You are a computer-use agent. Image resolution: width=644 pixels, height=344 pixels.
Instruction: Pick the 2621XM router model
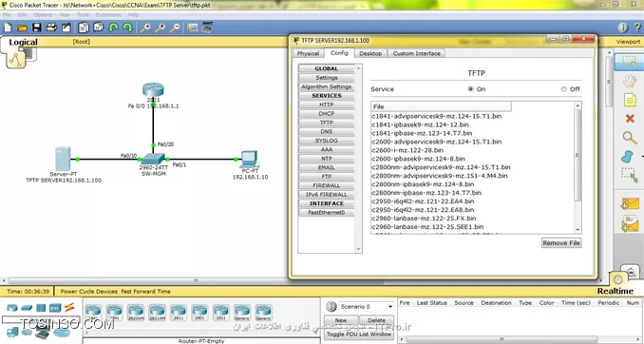coord(157,313)
